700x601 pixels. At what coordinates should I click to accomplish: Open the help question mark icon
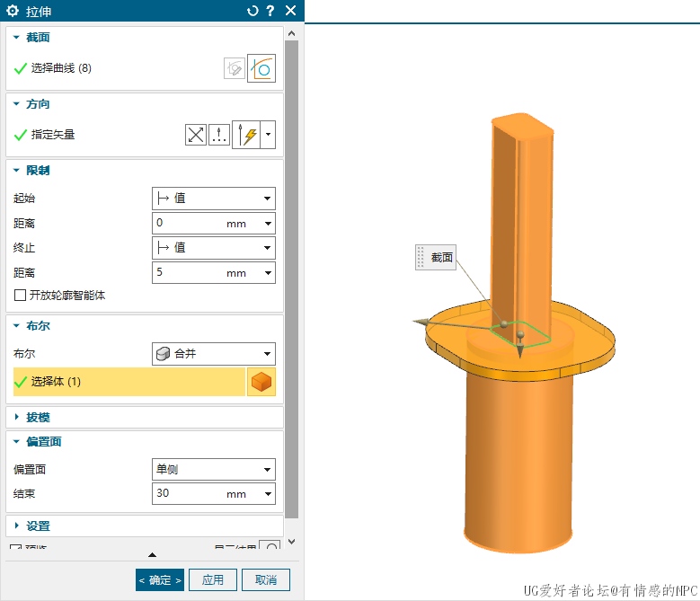(270, 11)
